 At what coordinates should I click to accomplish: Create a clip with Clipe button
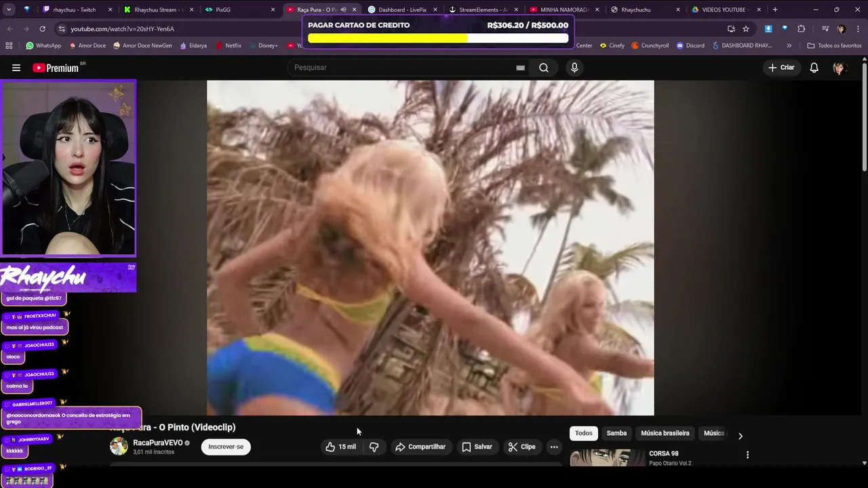point(522,447)
